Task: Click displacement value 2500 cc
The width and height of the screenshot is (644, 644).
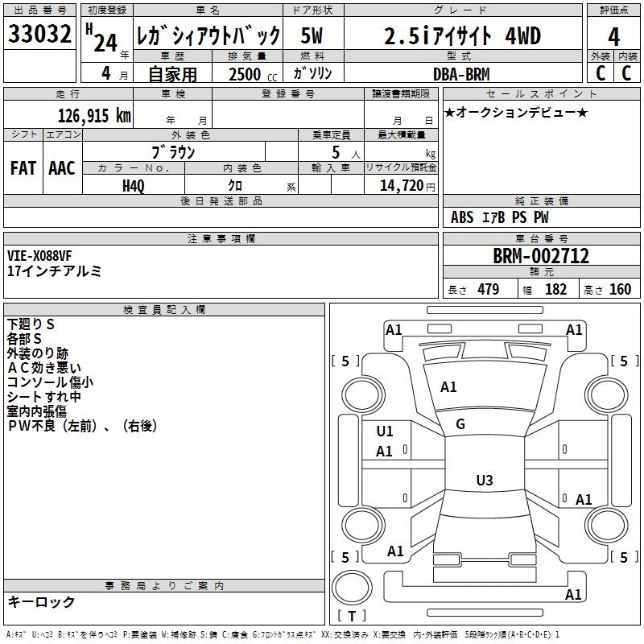Action: tap(253, 74)
